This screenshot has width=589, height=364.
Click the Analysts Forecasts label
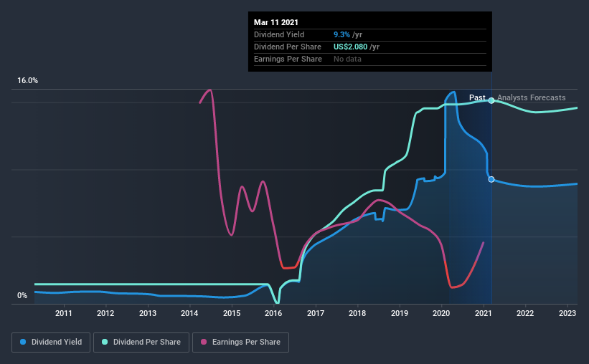(532, 97)
